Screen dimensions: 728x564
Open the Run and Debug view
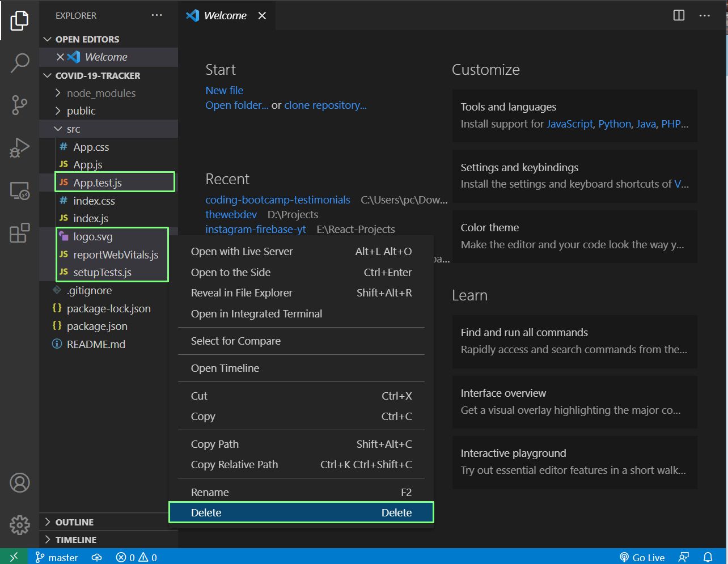click(19, 148)
